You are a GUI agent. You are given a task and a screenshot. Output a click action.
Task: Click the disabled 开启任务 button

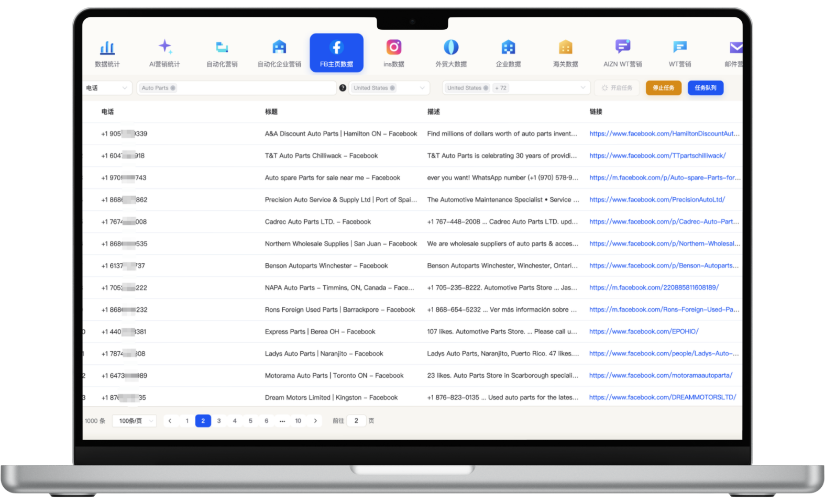[x=617, y=88]
